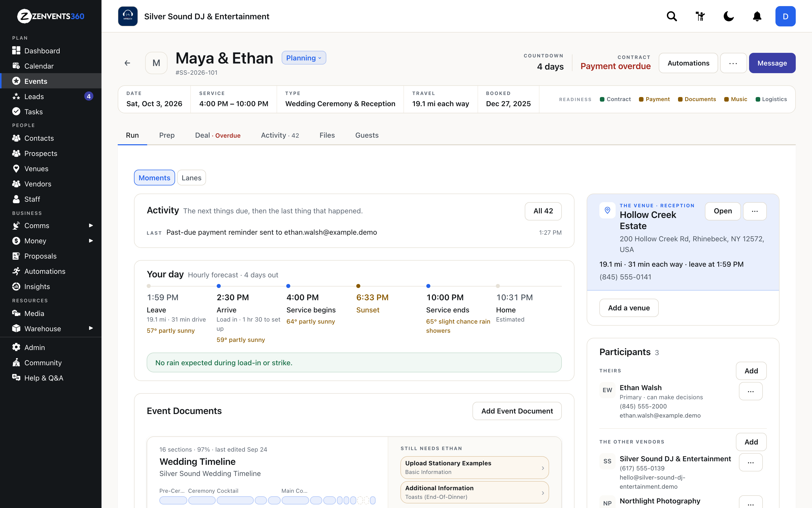The height and width of the screenshot is (508, 812).
Task: Open Additional Information Toasts item
Action: click(x=475, y=492)
